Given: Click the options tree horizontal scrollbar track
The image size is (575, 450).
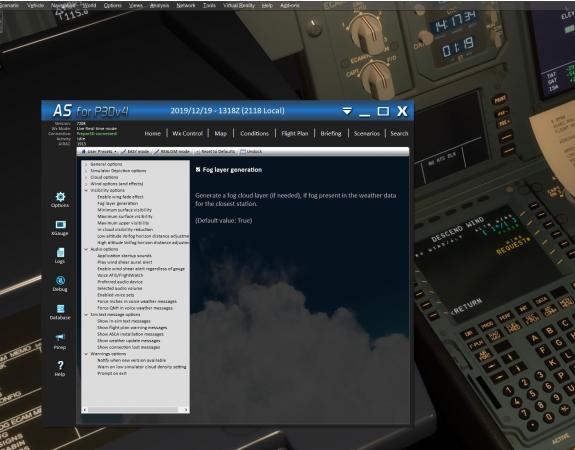Looking at the screenshot, I should [x=135, y=410].
